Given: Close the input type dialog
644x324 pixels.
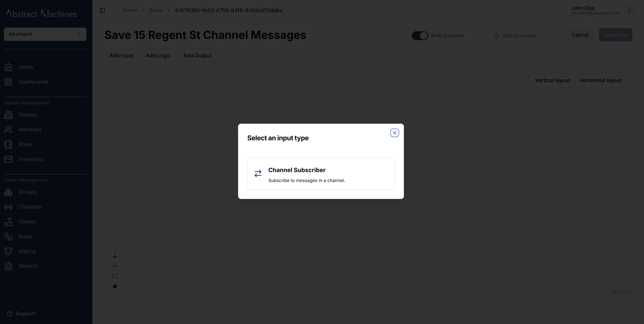Looking at the screenshot, I should pos(394,133).
